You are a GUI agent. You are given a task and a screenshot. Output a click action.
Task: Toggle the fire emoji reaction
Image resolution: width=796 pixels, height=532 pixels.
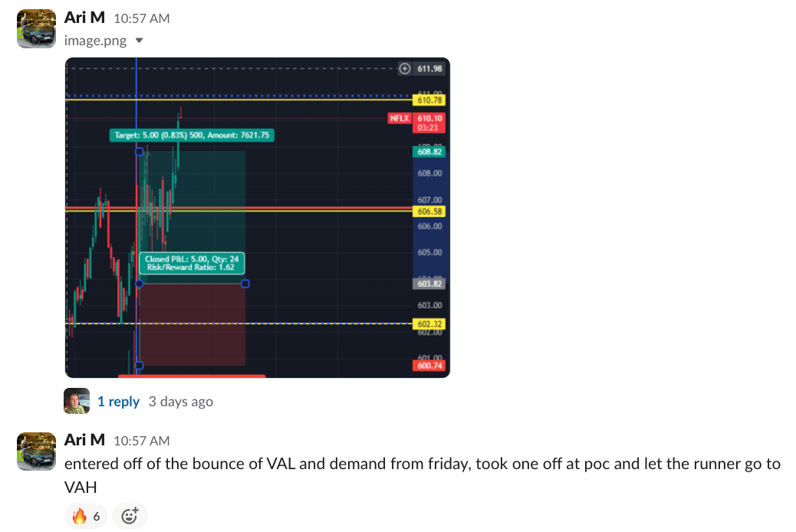[x=86, y=516]
